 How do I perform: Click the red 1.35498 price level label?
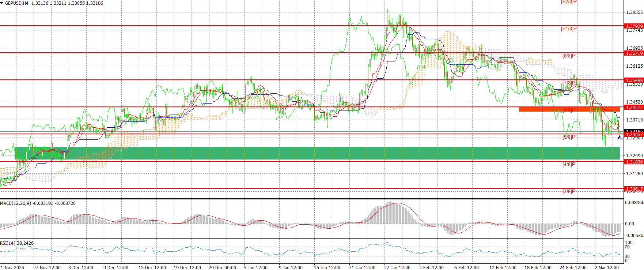click(634, 80)
